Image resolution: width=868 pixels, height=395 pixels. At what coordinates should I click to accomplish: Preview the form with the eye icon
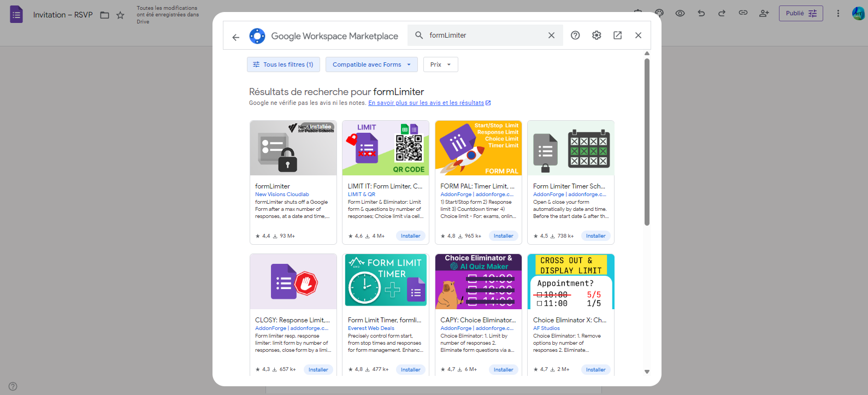pos(680,13)
